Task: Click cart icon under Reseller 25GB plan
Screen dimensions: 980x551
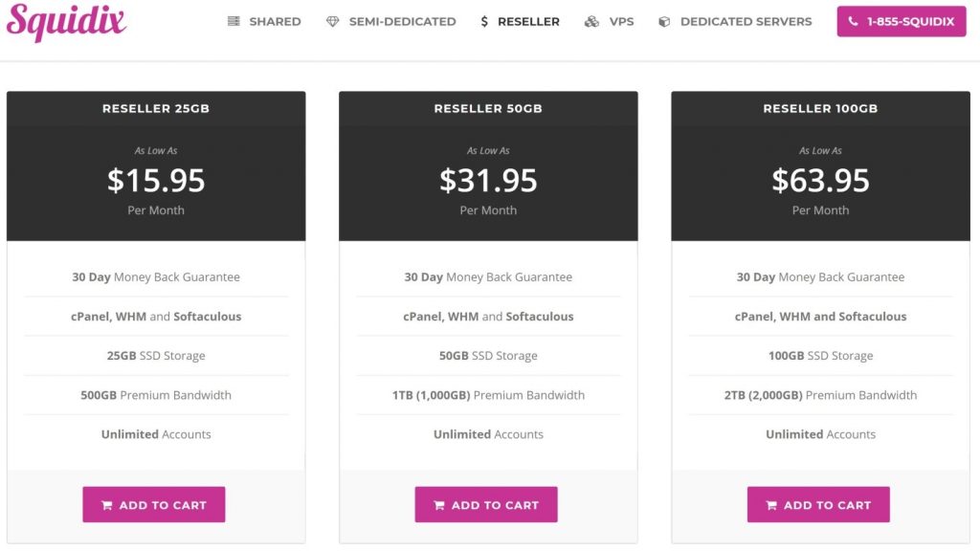Action: (107, 505)
